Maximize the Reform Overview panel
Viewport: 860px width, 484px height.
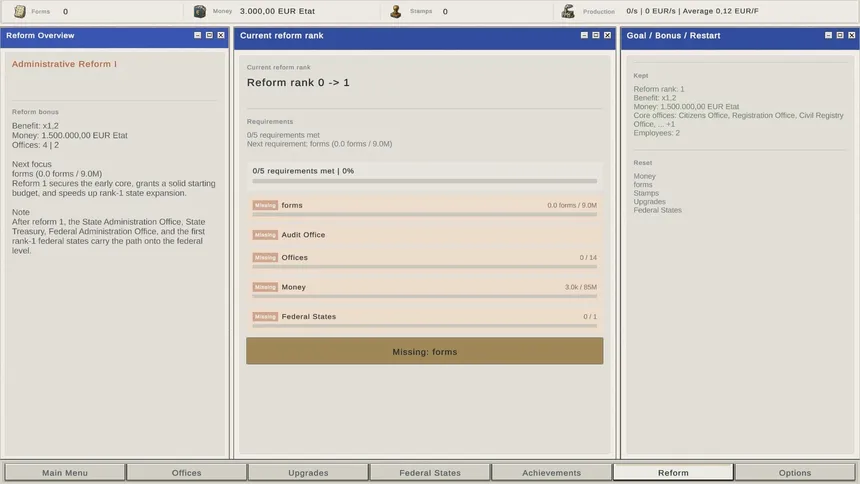pos(209,35)
